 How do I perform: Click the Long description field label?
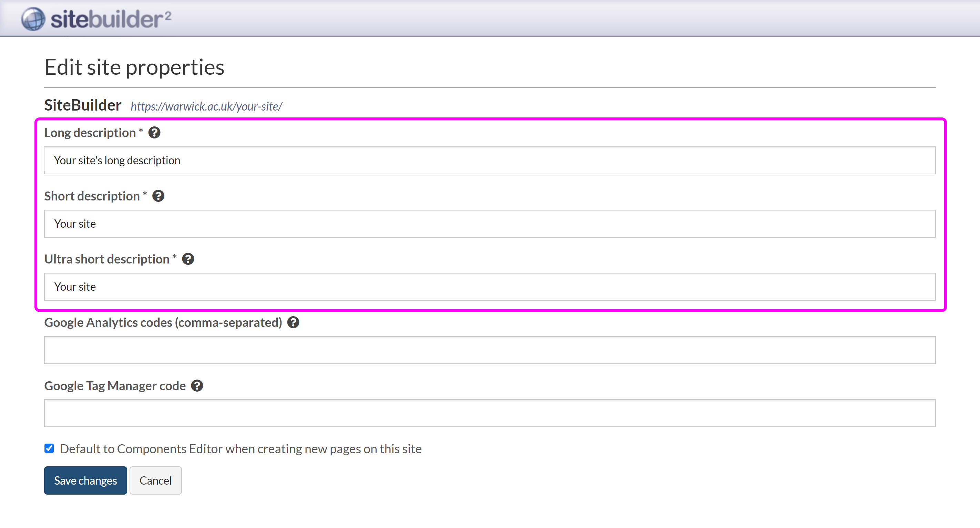pos(90,133)
